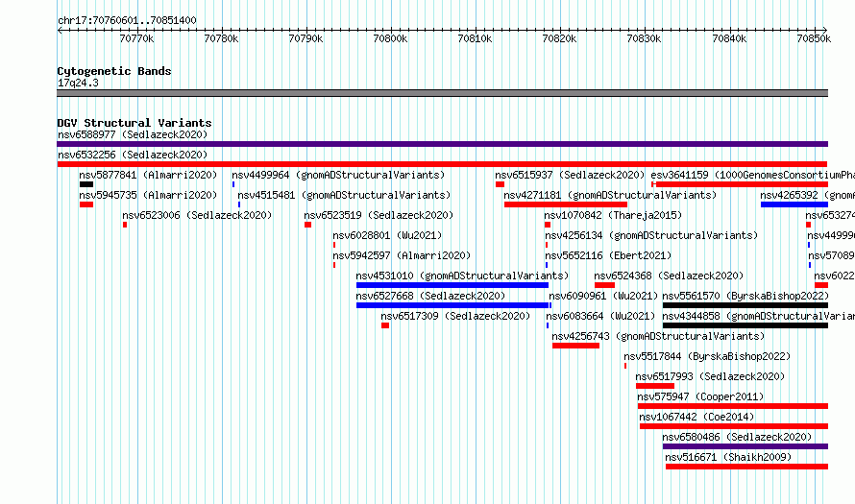Click the 70780k ruler tick label
The height and width of the screenshot is (504, 855).
(x=221, y=38)
